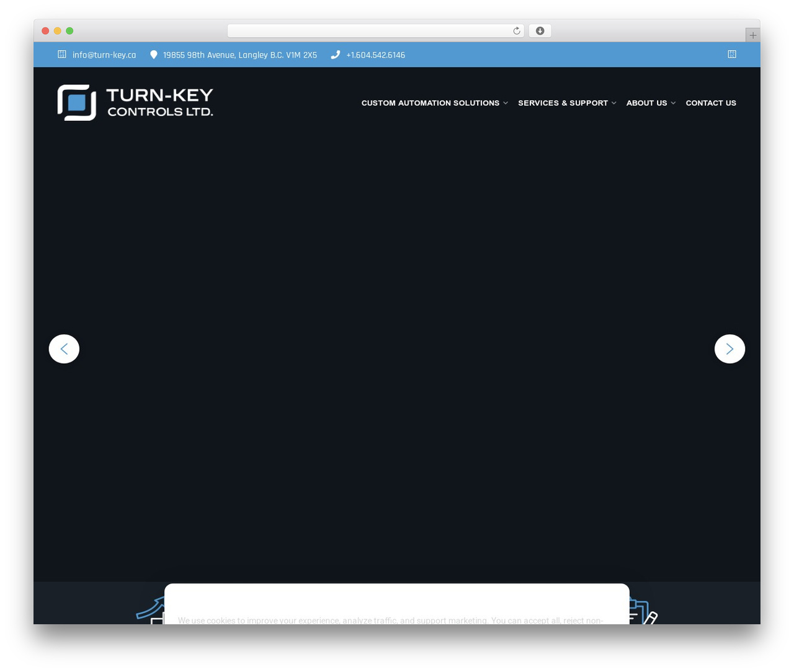Click the social icon at top bar right

[x=732, y=55]
